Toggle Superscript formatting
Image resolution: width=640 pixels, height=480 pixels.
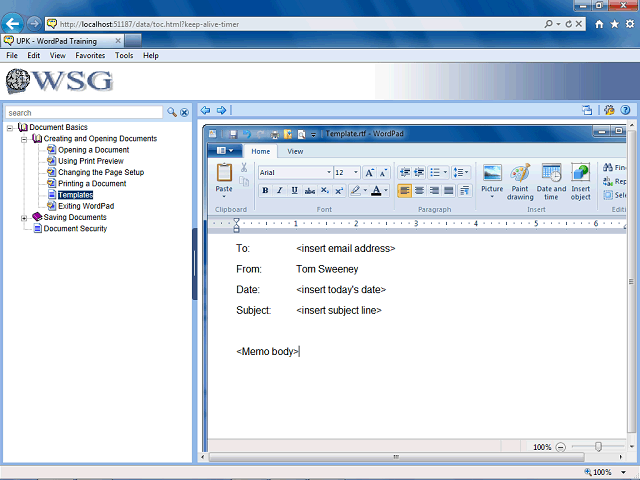coord(339,191)
